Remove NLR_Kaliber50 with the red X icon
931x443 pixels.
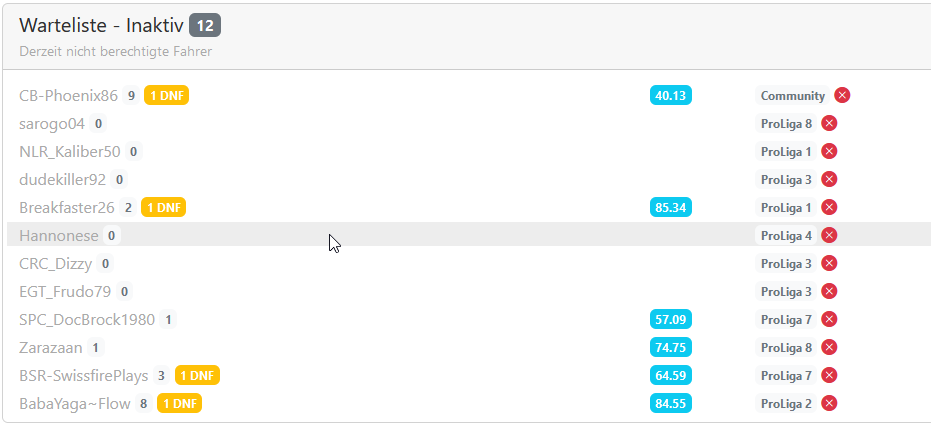829,152
